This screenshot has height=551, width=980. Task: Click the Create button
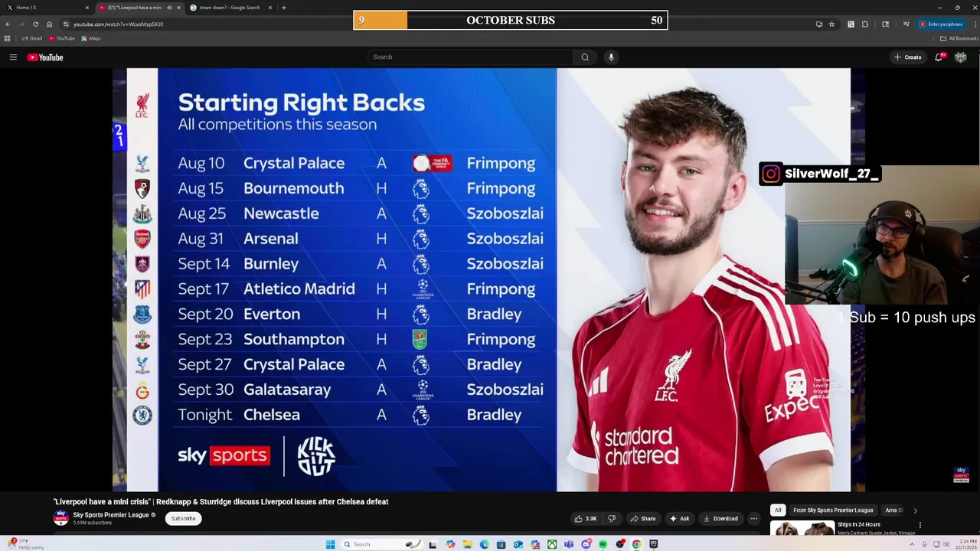coord(907,57)
